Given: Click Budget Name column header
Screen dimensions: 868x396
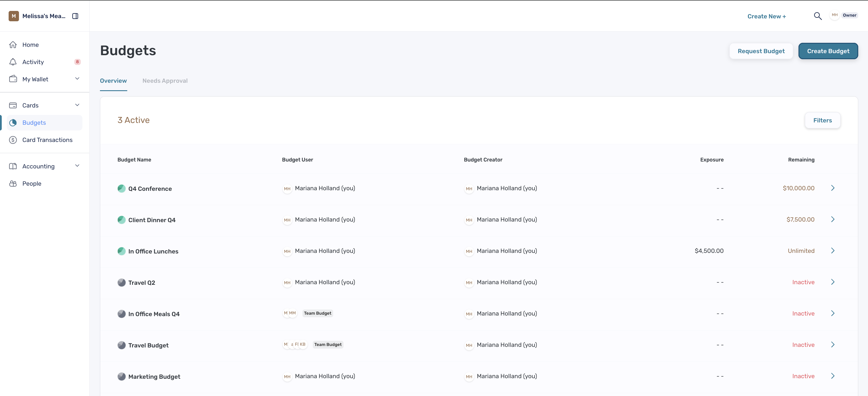Looking at the screenshot, I should click(x=134, y=159).
